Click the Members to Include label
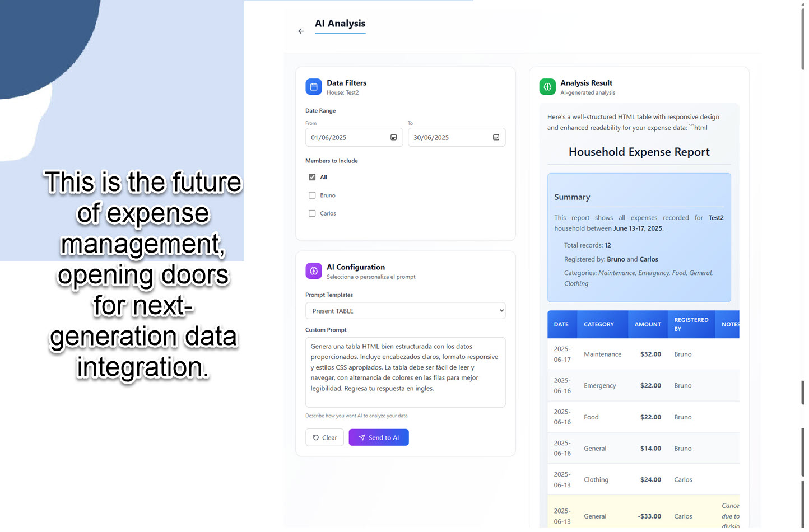 pos(332,161)
